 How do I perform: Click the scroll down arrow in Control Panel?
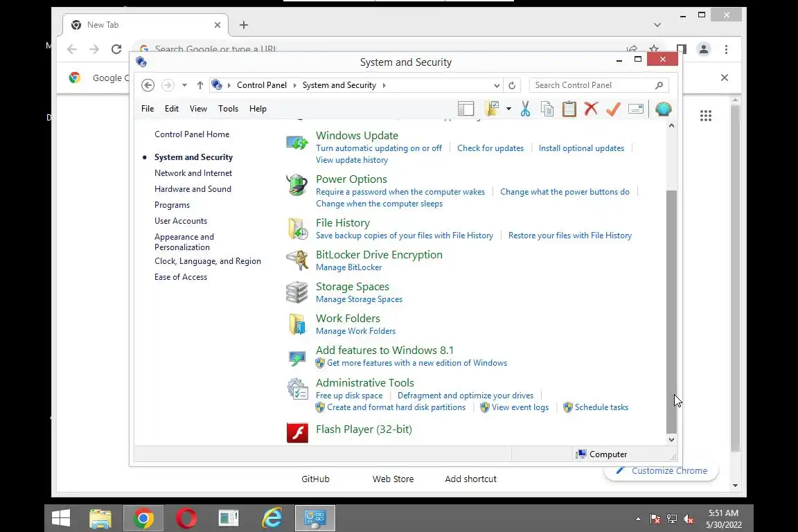pyautogui.click(x=671, y=439)
